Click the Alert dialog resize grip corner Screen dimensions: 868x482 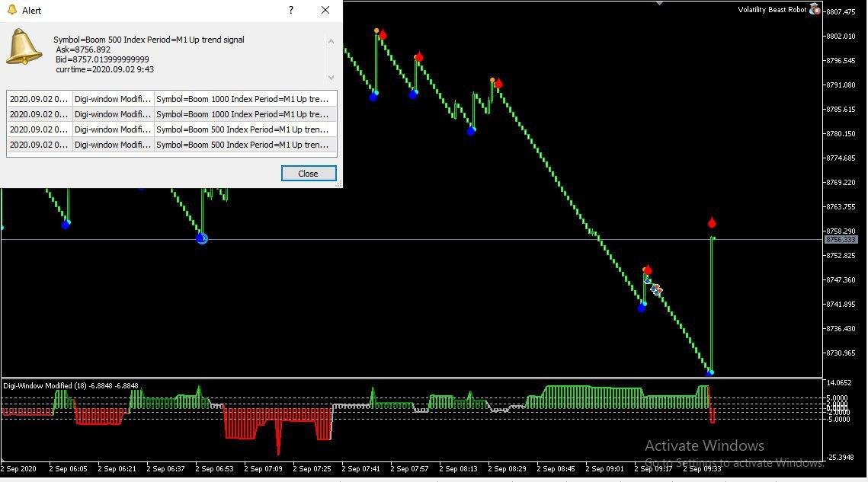[339, 184]
